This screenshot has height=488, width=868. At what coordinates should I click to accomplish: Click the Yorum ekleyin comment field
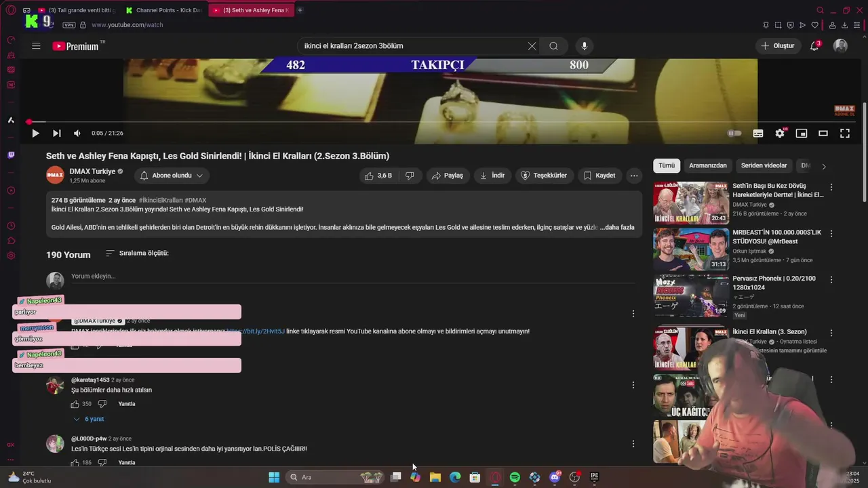click(x=353, y=277)
